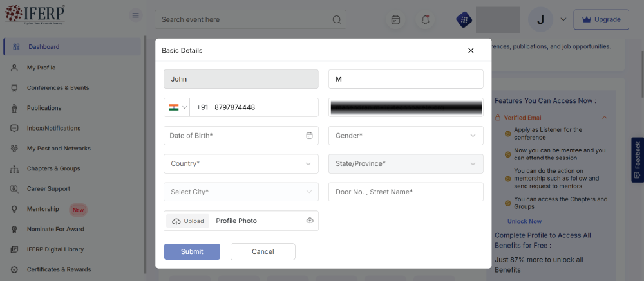Open the country code flag selector
644x281 pixels.
[x=177, y=107]
